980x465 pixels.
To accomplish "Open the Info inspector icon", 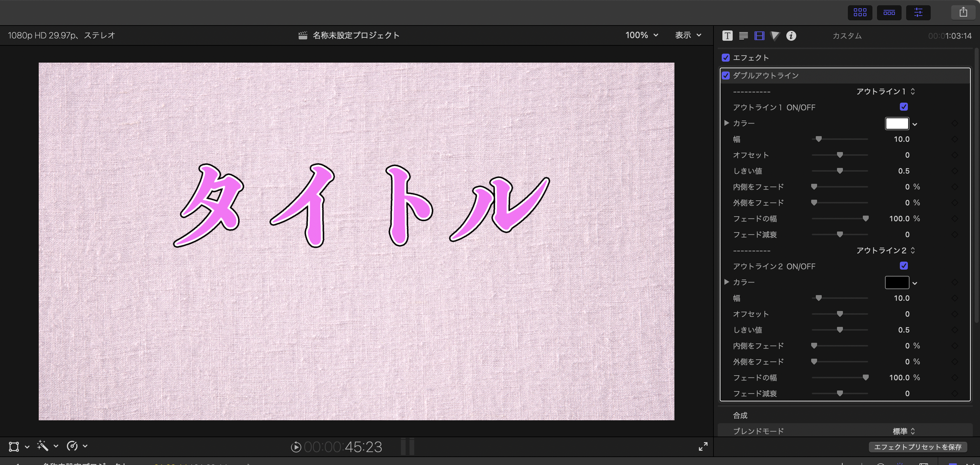I will pyautogui.click(x=791, y=36).
